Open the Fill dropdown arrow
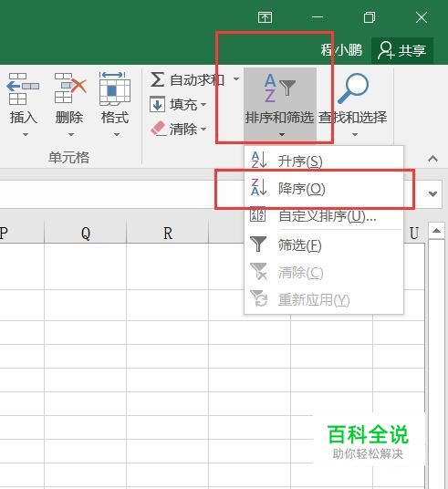Screen dimensions: 448x489 (x=203, y=104)
